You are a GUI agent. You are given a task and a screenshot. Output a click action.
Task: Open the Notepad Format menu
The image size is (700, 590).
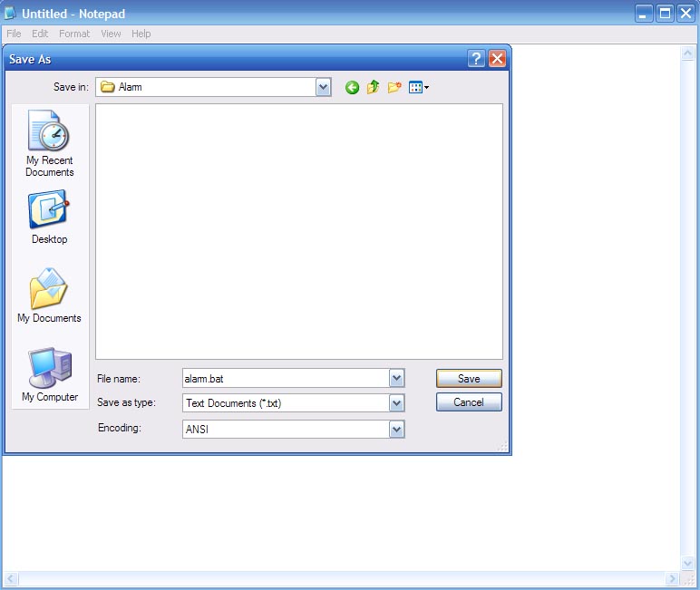click(x=74, y=34)
